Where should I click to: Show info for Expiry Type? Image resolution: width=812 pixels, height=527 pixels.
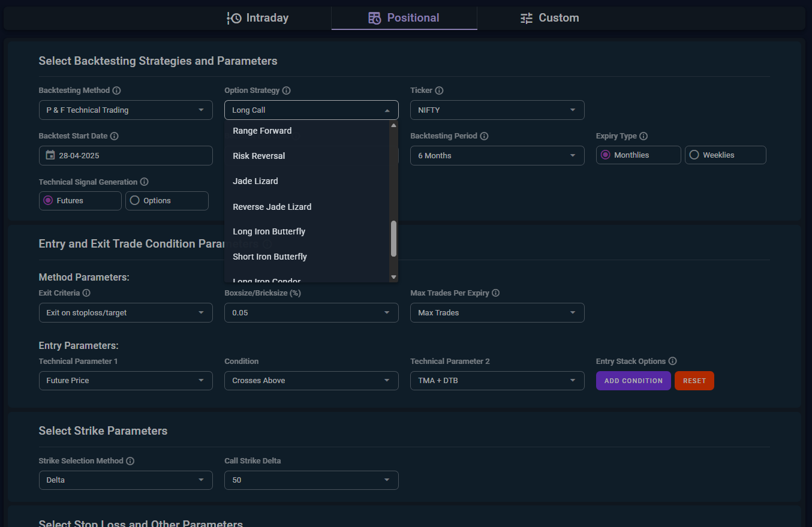643,136
